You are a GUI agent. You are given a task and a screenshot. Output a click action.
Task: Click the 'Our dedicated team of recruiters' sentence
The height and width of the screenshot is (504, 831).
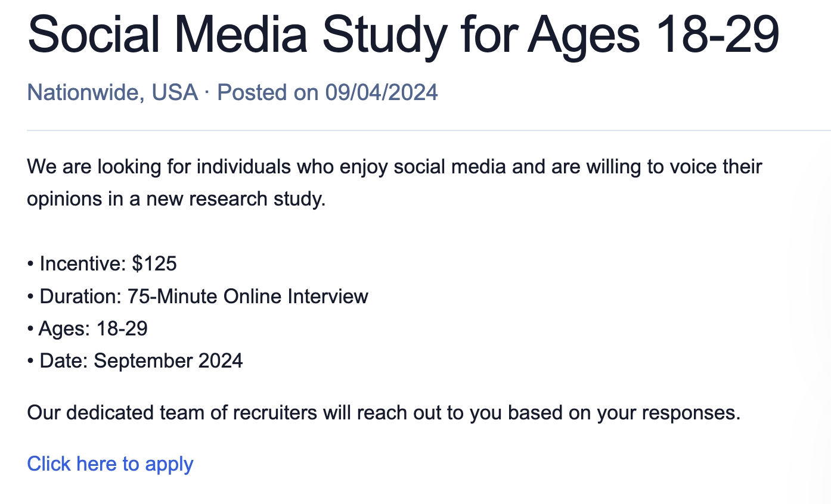tap(384, 412)
